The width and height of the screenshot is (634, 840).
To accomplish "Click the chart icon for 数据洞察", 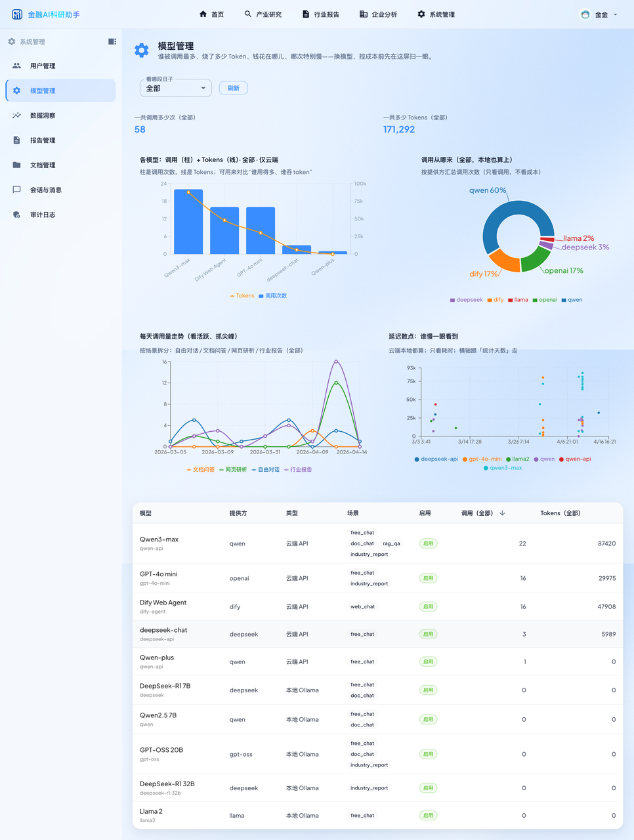I will click(16, 115).
